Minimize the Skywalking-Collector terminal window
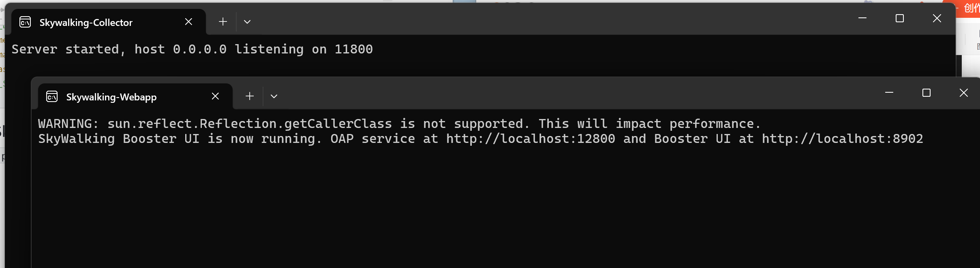 pos(862,18)
